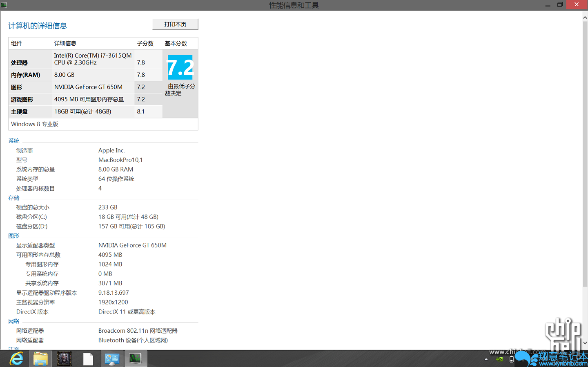Click the 系统 section heading
The width and height of the screenshot is (588, 367).
point(14,141)
